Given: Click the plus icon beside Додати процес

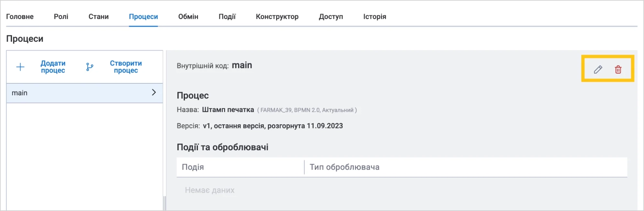Looking at the screenshot, I should 20,67.
